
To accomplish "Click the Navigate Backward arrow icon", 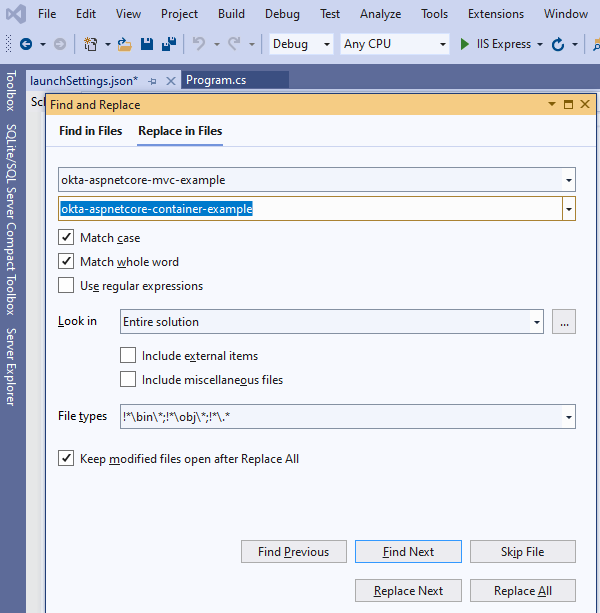I will pos(25,45).
